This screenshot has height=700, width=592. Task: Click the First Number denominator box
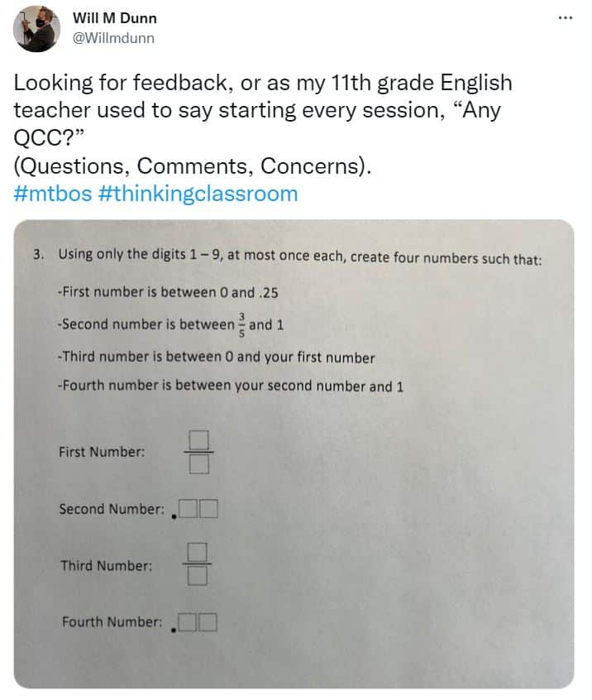[198, 464]
